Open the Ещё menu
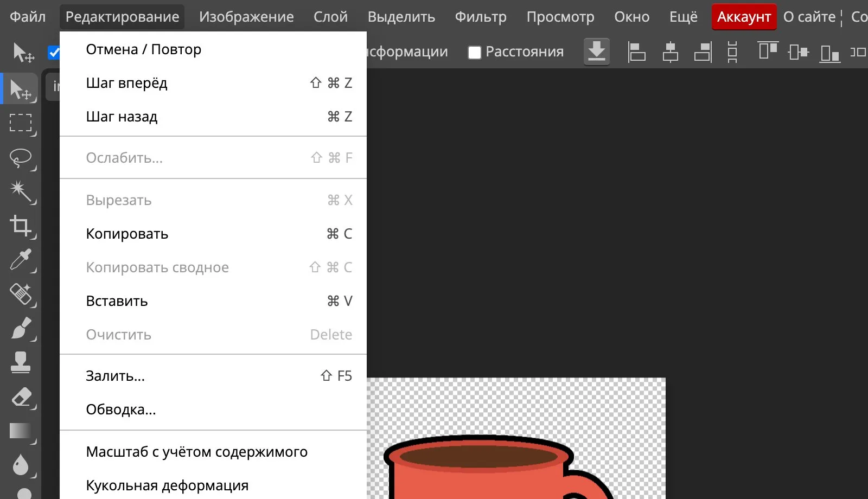 684,17
